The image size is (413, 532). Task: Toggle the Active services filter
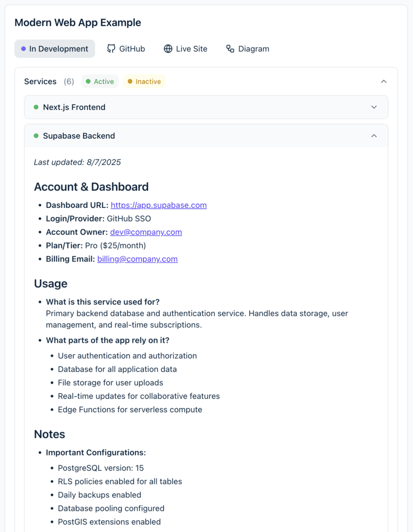pos(100,81)
